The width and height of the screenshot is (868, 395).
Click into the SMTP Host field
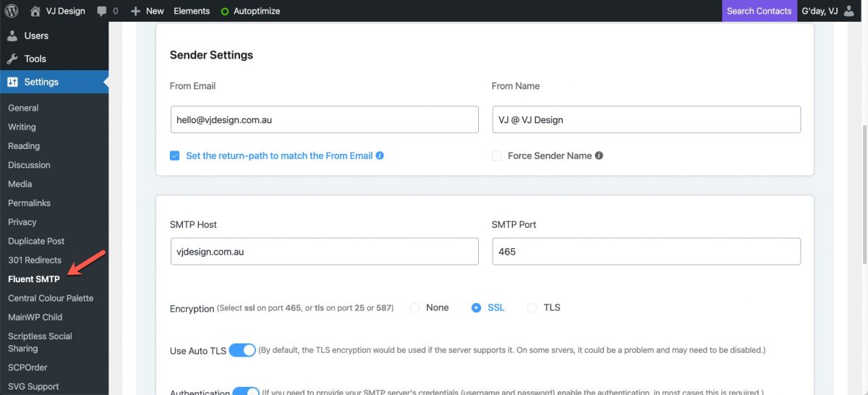pyautogui.click(x=324, y=252)
